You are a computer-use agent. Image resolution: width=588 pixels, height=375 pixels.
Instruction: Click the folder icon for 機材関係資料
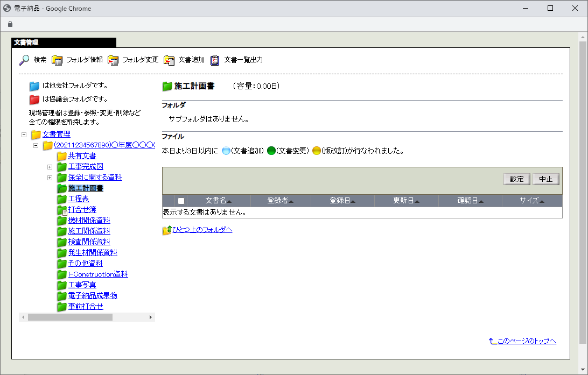point(62,221)
